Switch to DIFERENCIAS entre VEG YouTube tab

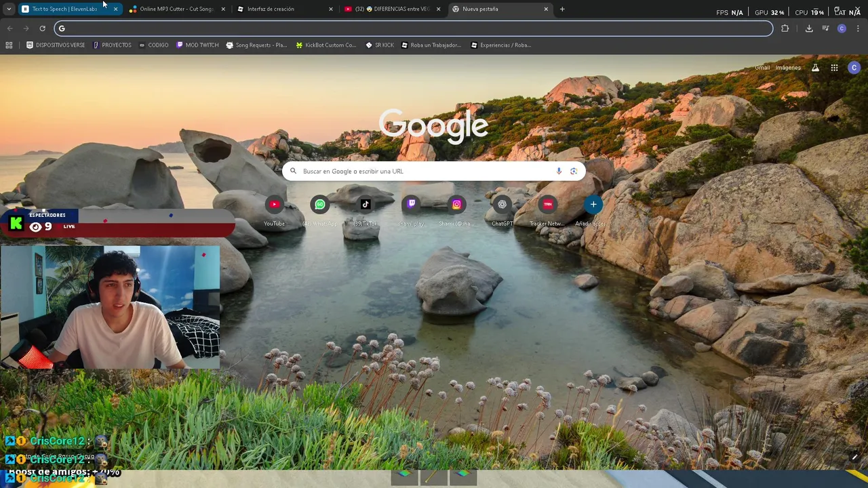tap(392, 9)
